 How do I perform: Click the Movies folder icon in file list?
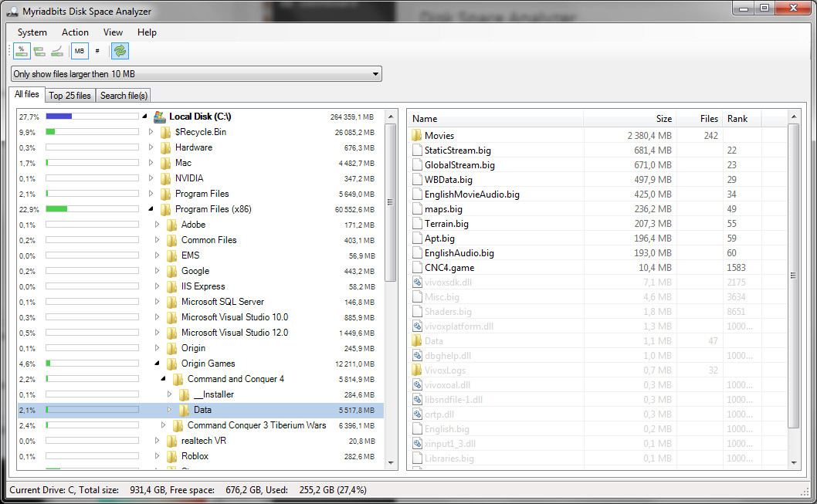point(417,135)
